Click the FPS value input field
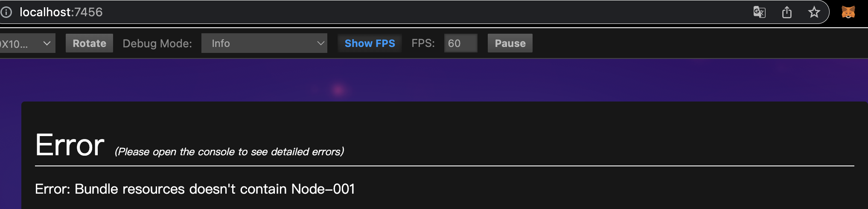 click(460, 44)
